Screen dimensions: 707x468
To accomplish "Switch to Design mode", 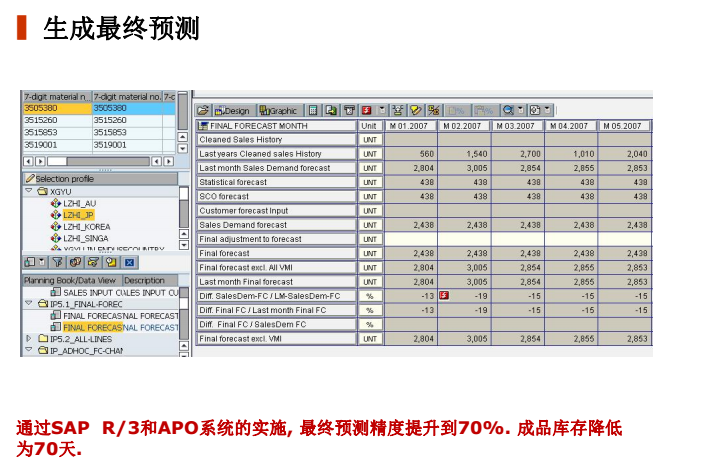I will (x=232, y=110).
